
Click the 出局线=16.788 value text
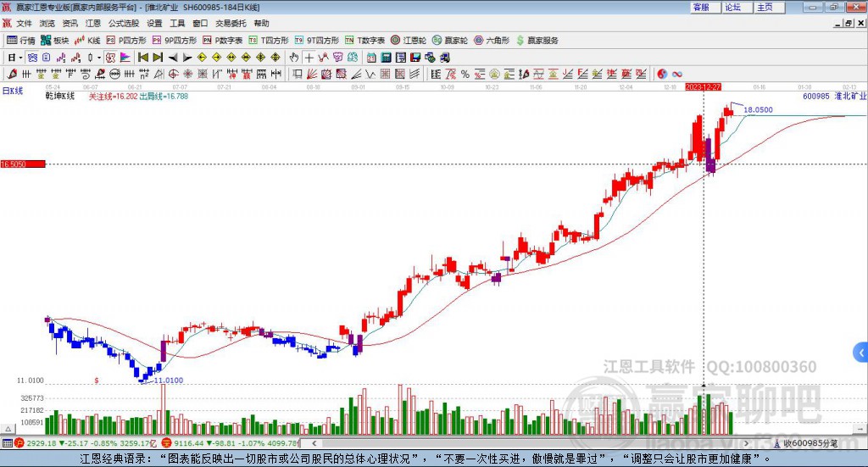pyautogui.click(x=164, y=97)
